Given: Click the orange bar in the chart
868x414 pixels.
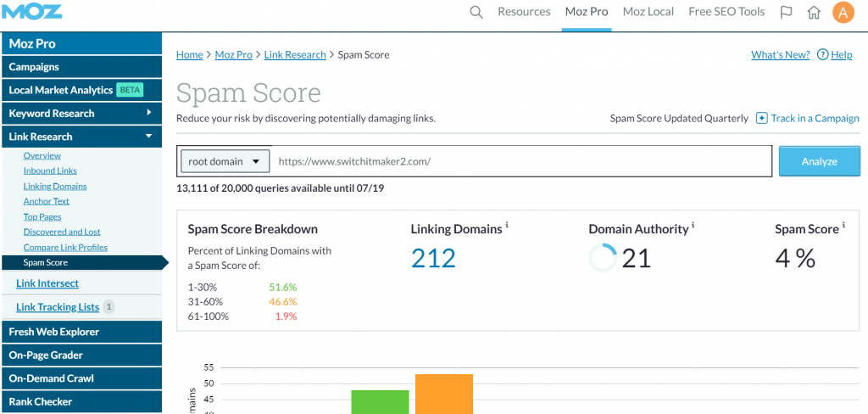Looking at the screenshot, I should click(x=444, y=394).
